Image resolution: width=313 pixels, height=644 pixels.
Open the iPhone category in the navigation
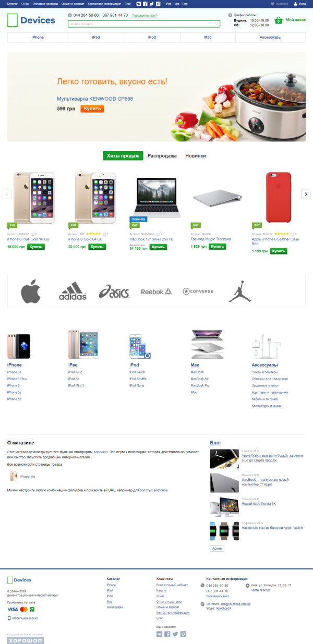coord(38,38)
